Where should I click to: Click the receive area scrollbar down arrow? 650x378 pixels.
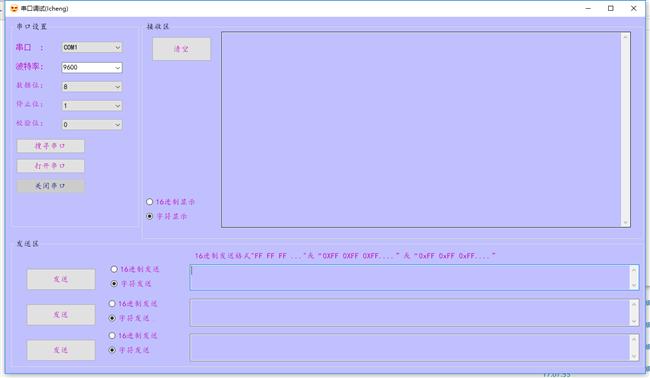point(626,223)
